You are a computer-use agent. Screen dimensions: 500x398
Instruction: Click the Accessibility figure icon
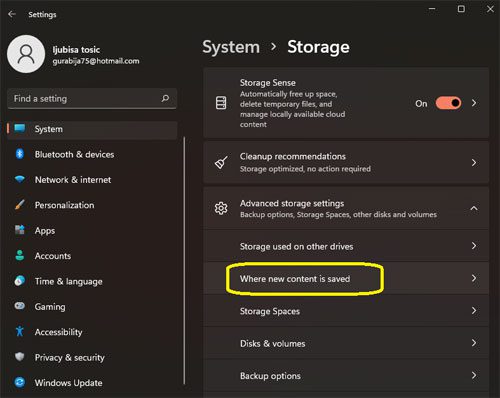point(20,331)
